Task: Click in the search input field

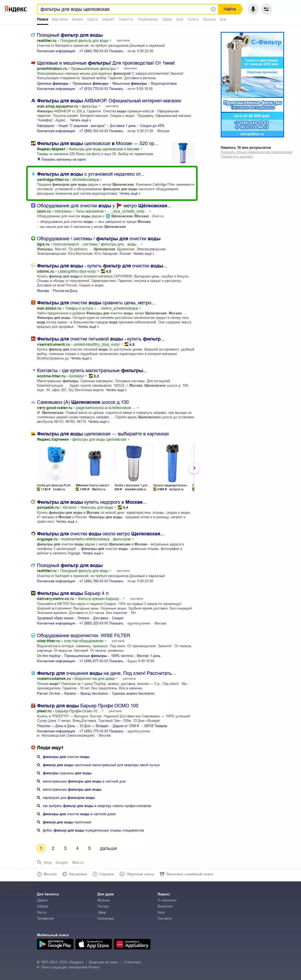Action: pyautogui.click(x=124, y=9)
